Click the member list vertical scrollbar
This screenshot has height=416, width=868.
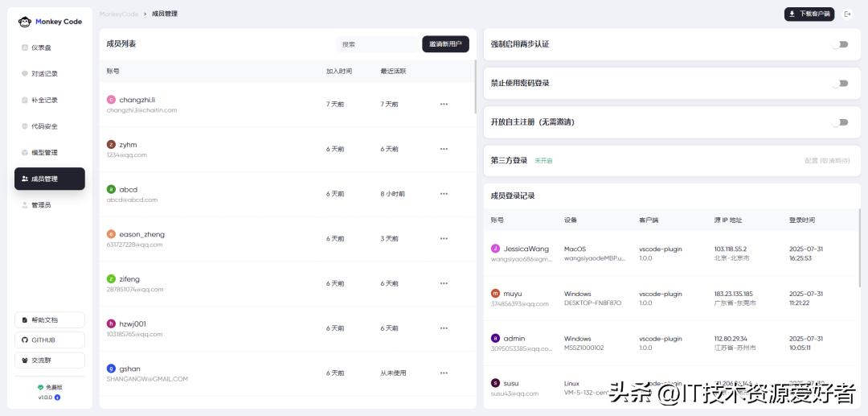coord(475,87)
